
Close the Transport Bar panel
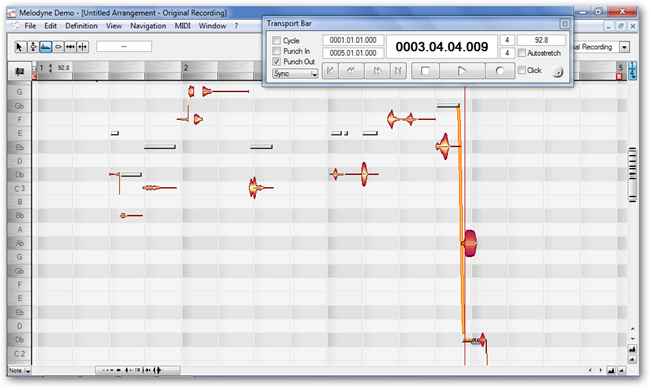564,24
